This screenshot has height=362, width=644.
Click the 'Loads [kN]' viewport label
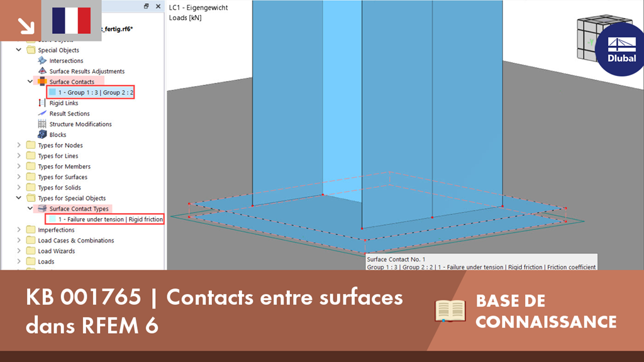(186, 18)
